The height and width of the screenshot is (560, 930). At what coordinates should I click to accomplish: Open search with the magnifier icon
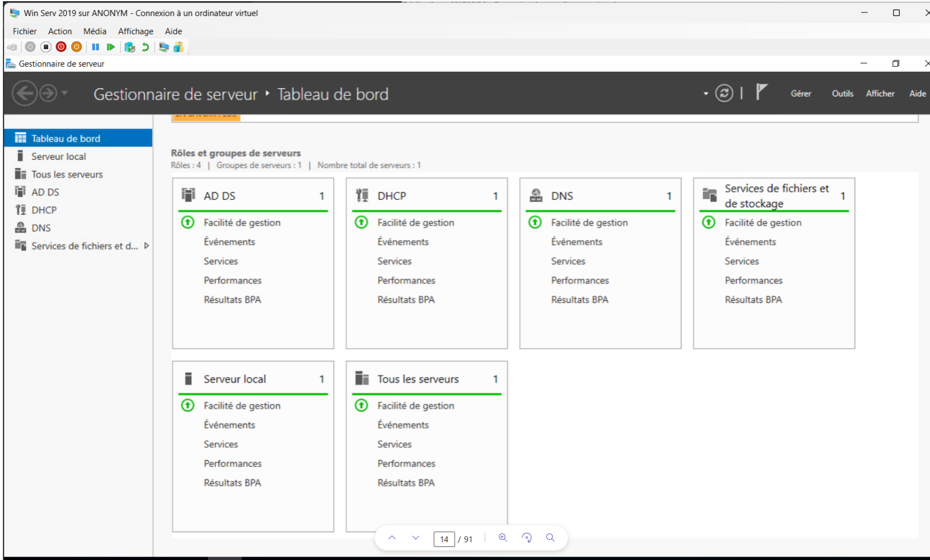click(x=550, y=538)
